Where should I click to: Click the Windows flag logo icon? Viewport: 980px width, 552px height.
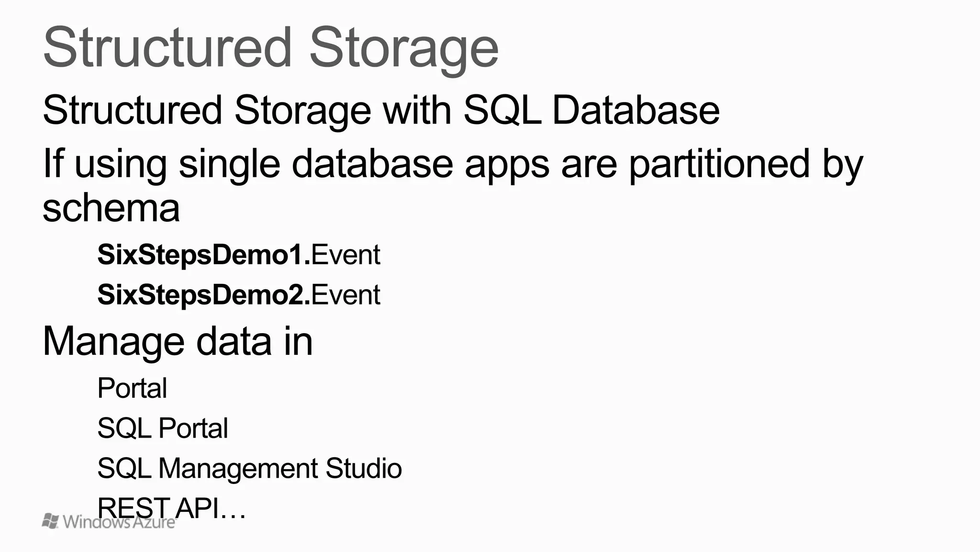click(x=50, y=521)
